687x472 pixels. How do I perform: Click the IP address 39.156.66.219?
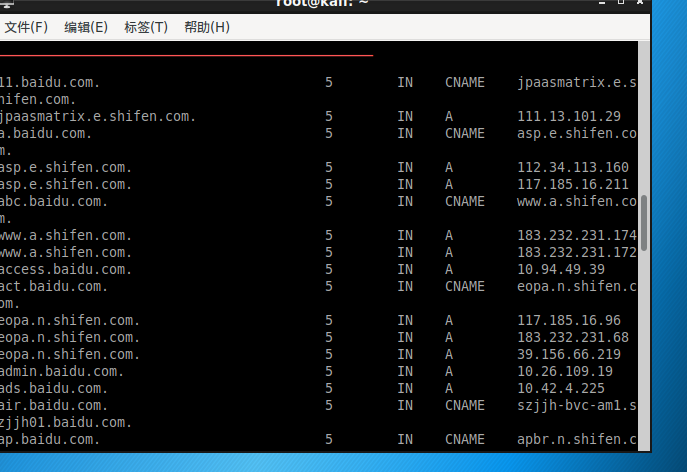[x=569, y=354]
